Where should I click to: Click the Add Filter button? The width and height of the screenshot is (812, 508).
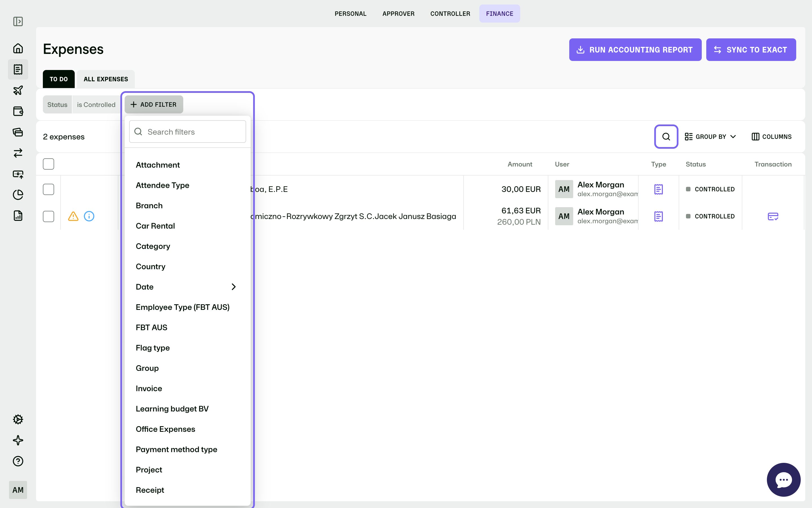tap(154, 104)
